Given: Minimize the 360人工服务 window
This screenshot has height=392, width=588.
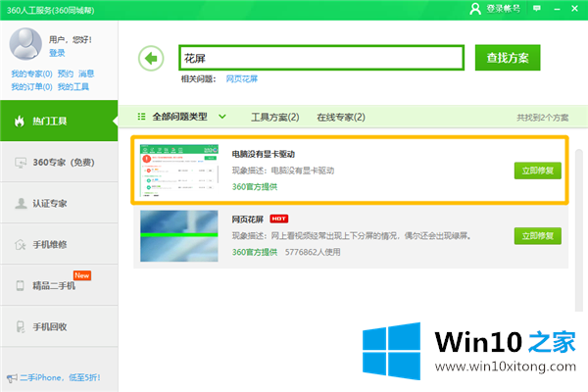Looking at the screenshot, I should [x=557, y=9].
